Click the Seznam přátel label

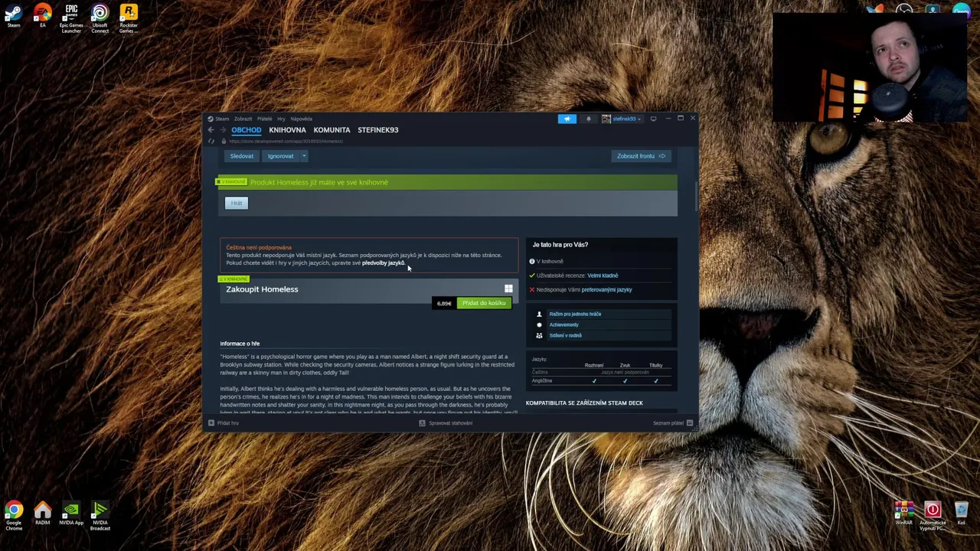pos(668,422)
